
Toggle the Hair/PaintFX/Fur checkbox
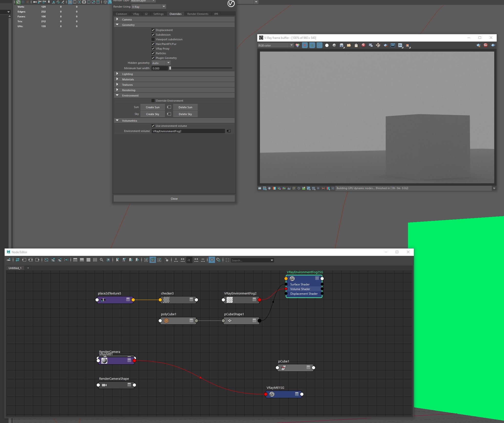[153, 44]
